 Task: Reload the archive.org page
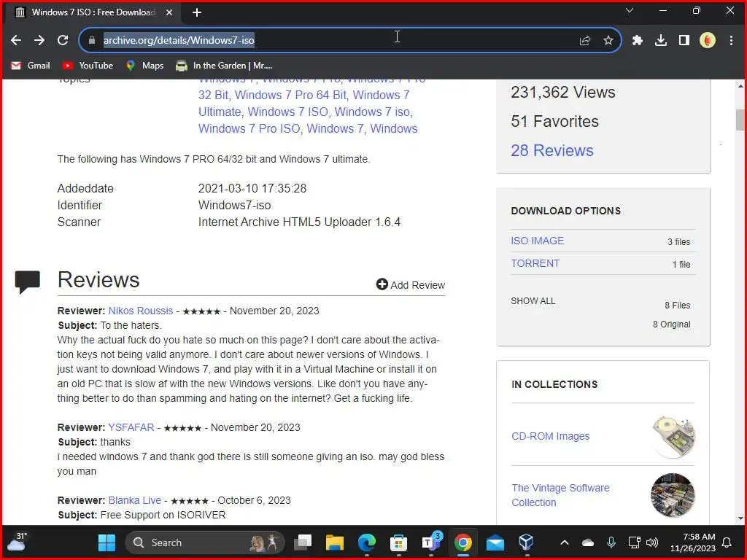pos(63,41)
